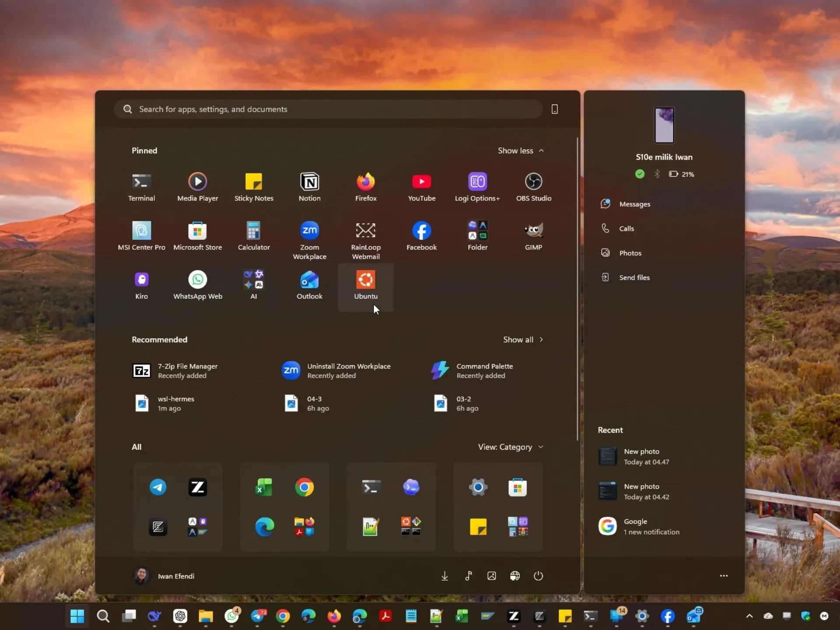Viewport: 840px width, 630px height.
Task: Click the Start menu scrollbar
Action: [577, 289]
